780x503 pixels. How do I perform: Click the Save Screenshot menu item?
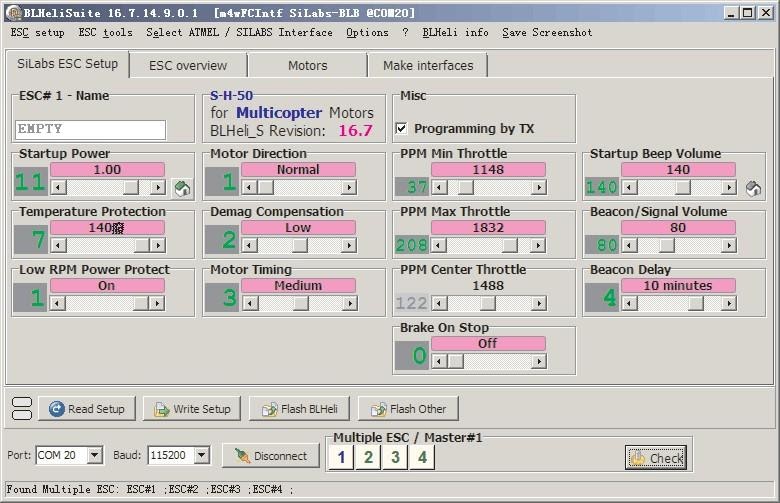(547, 32)
